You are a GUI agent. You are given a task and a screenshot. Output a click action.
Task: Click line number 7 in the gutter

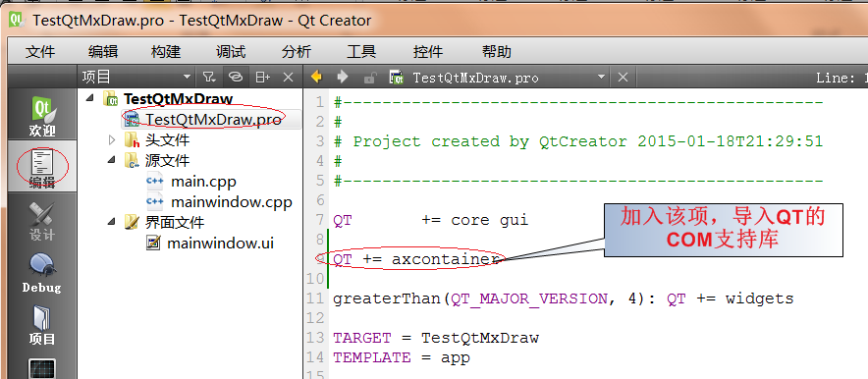[319, 220]
